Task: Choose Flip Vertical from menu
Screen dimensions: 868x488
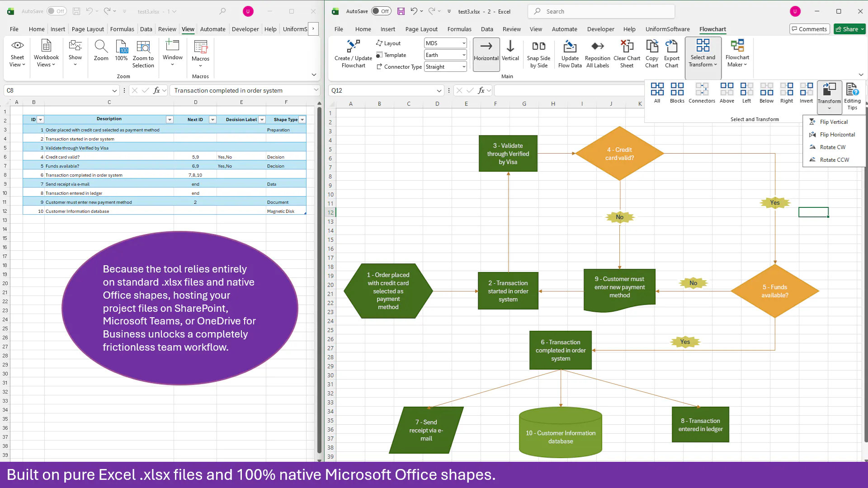Action: coord(834,122)
